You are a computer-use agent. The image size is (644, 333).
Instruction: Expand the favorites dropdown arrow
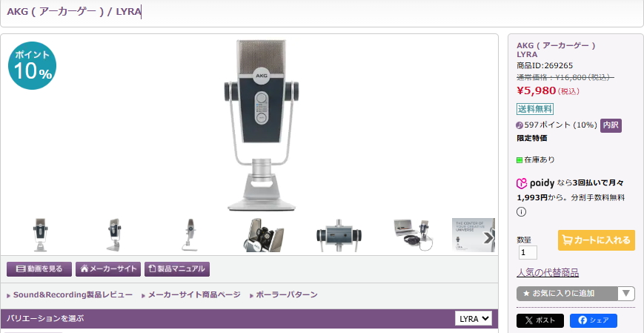click(x=626, y=294)
